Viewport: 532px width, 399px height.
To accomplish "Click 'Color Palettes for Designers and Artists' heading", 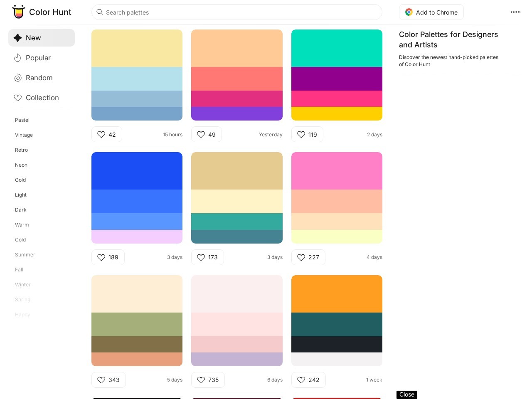I will pos(448,39).
